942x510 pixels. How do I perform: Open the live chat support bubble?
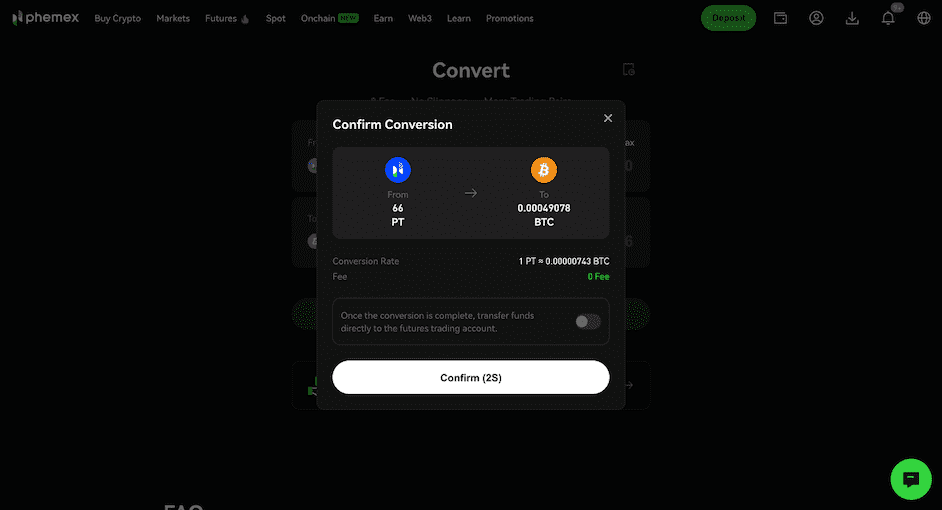911,479
